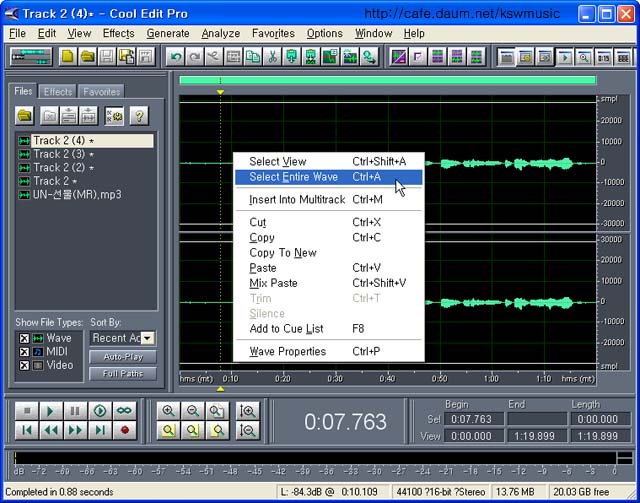The width and height of the screenshot is (640, 503).
Task: Choose Select View in the context menu
Action: (x=329, y=162)
